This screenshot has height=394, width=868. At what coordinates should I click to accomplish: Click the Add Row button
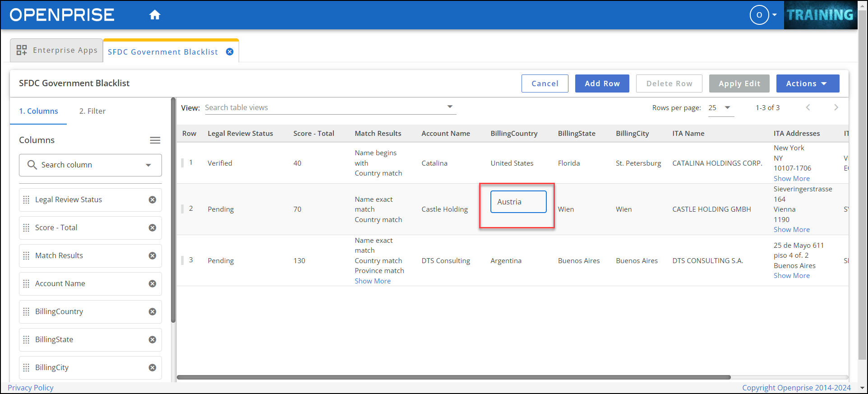click(x=602, y=83)
